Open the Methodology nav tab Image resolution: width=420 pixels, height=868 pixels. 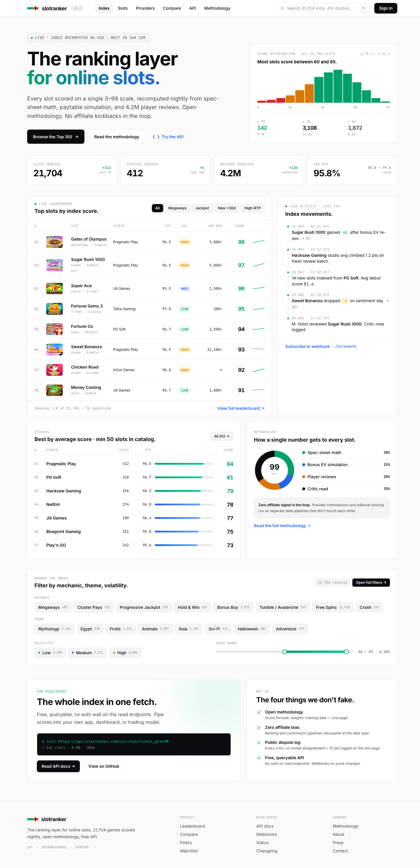pyautogui.click(x=217, y=8)
